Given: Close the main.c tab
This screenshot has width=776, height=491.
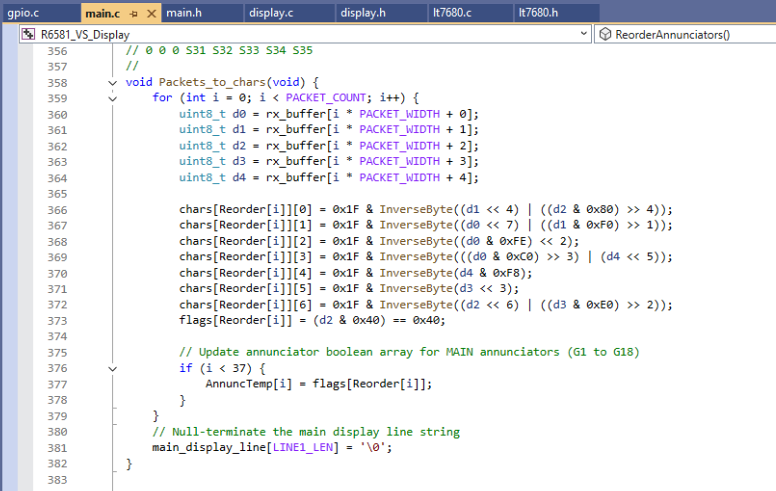Looking at the screenshot, I should point(151,14).
